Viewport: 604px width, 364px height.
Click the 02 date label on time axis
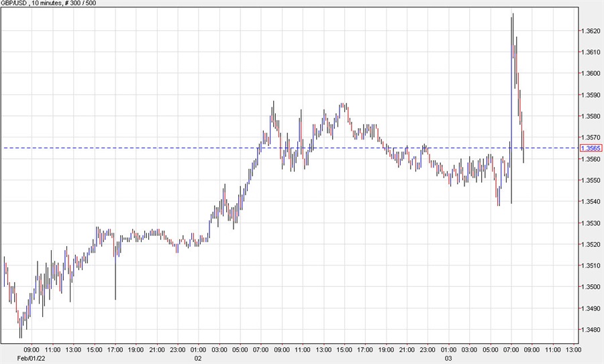point(198,359)
